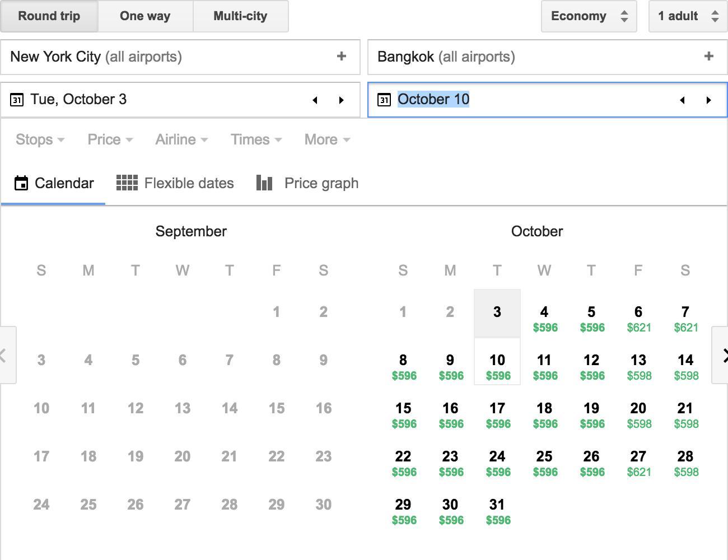
Task: Select October 29 for $596
Action: tap(403, 511)
